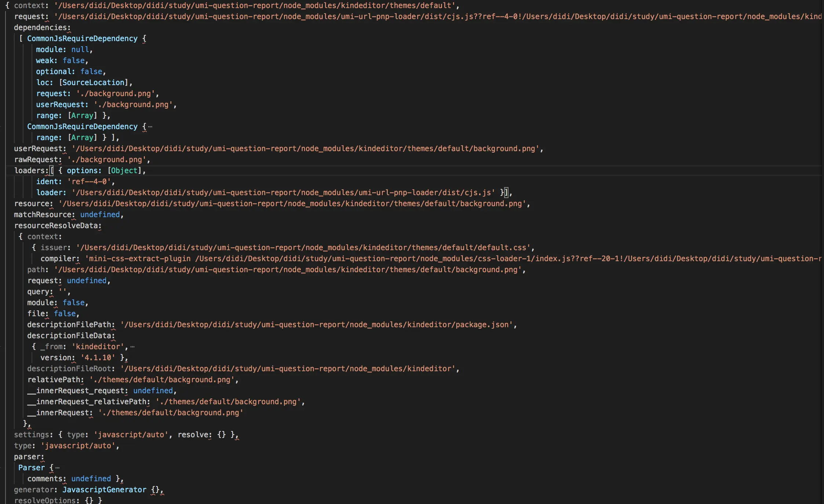Expand the folded Parser block ellipsis
The image size is (824, 504).
click(x=58, y=468)
